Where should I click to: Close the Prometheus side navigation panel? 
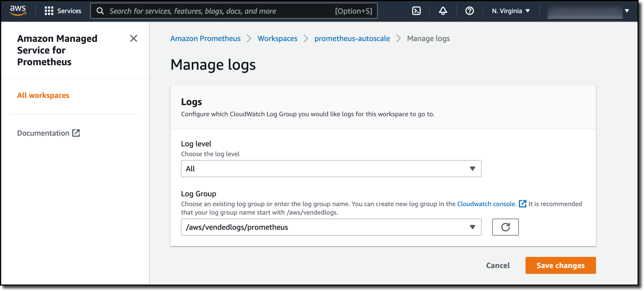[x=134, y=39]
